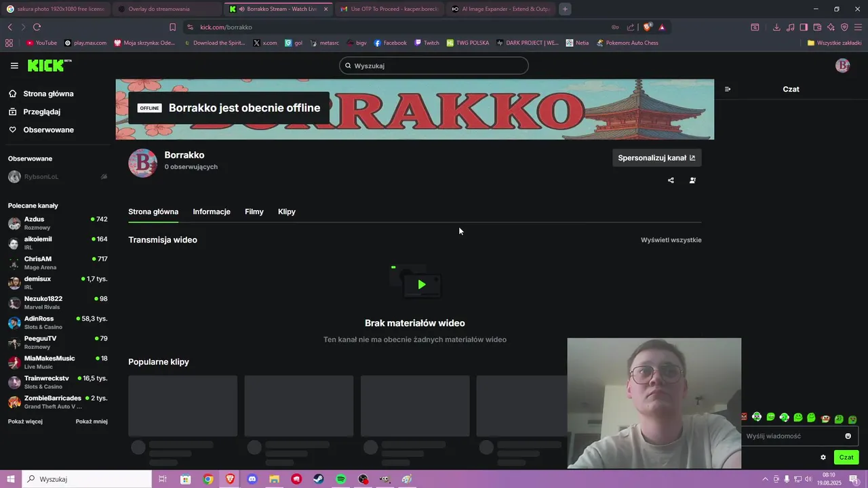Image resolution: width=868 pixels, height=488 pixels.
Task: Click the icon next to share below Spersonalizuj kanał
Action: pos(692,180)
